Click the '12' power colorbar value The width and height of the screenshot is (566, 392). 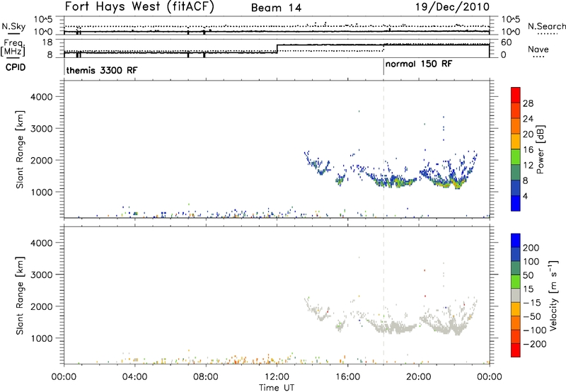point(528,166)
